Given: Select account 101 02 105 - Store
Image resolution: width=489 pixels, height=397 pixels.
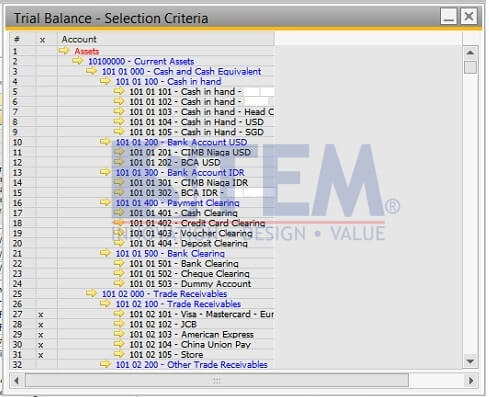Looking at the screenshot, I should click(x=166, y=355).
